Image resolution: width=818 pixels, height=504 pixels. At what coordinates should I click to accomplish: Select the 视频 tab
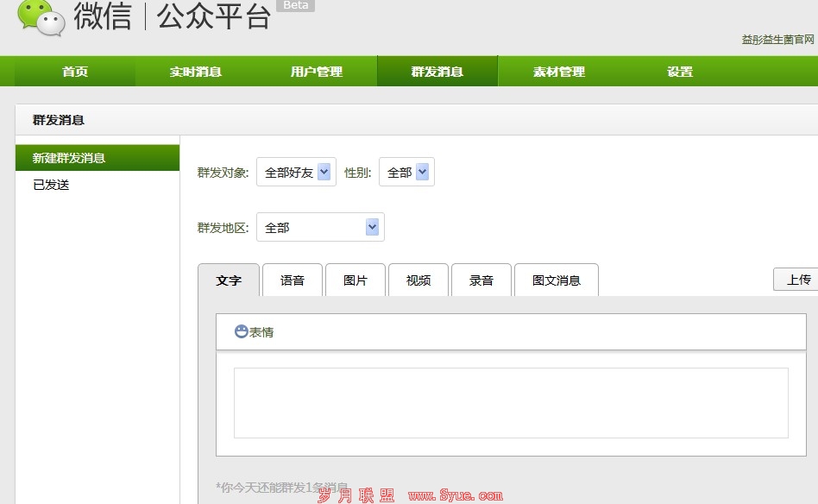(x=418, y=280)
